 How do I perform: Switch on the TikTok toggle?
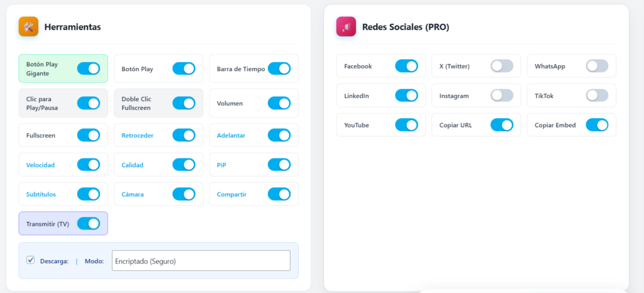pyautogui.click(x=597, y=96)
